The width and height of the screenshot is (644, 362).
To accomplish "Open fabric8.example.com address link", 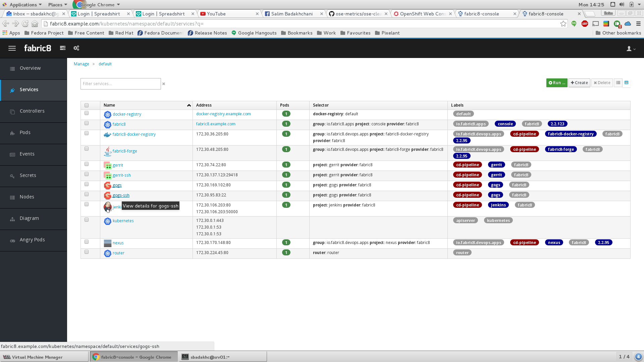I will point(216,124).
